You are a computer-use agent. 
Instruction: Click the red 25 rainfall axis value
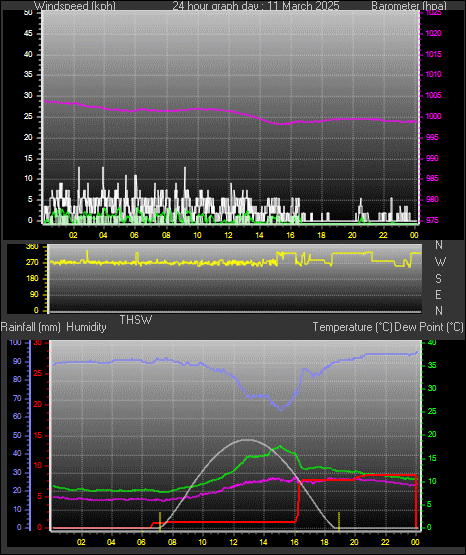coord(38,373)
